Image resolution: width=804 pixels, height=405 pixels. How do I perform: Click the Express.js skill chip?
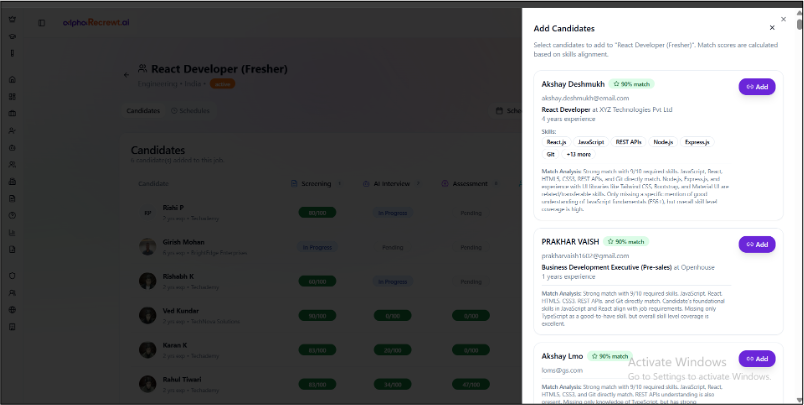[697, 142]
